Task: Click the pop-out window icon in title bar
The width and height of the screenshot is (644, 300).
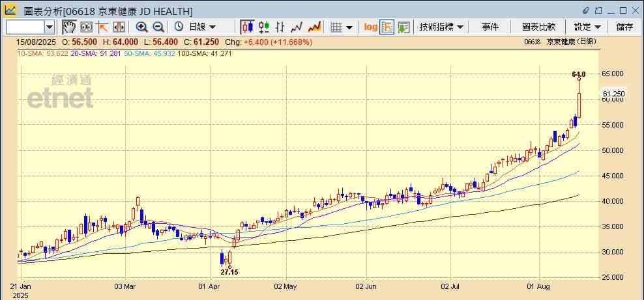Action: (598, 10)
